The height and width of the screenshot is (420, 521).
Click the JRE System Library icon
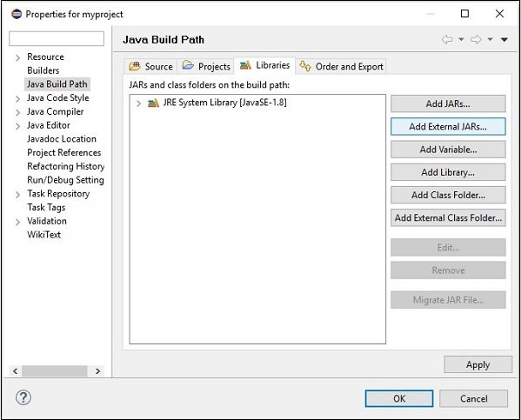(x=153, y=103)
